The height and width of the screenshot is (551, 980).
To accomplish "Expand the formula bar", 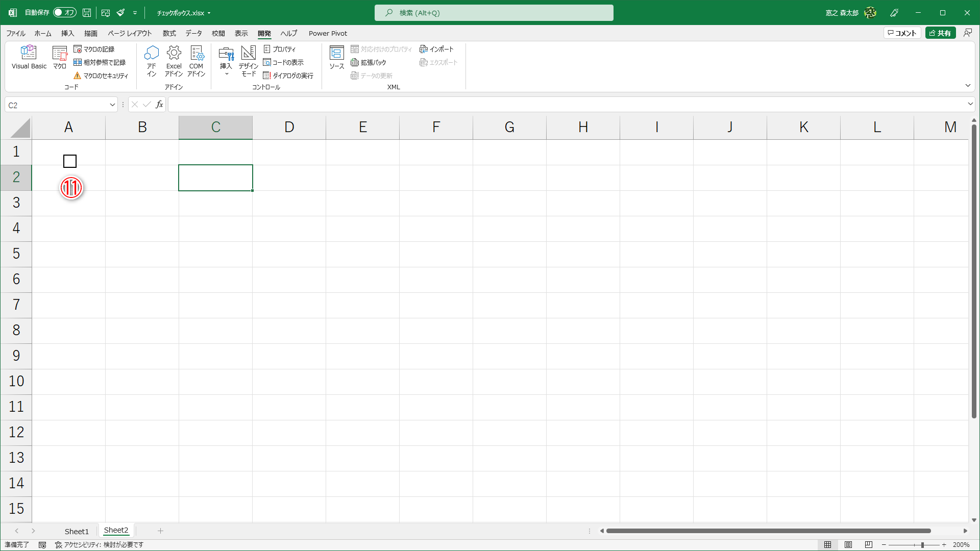I will pos(970,104).
